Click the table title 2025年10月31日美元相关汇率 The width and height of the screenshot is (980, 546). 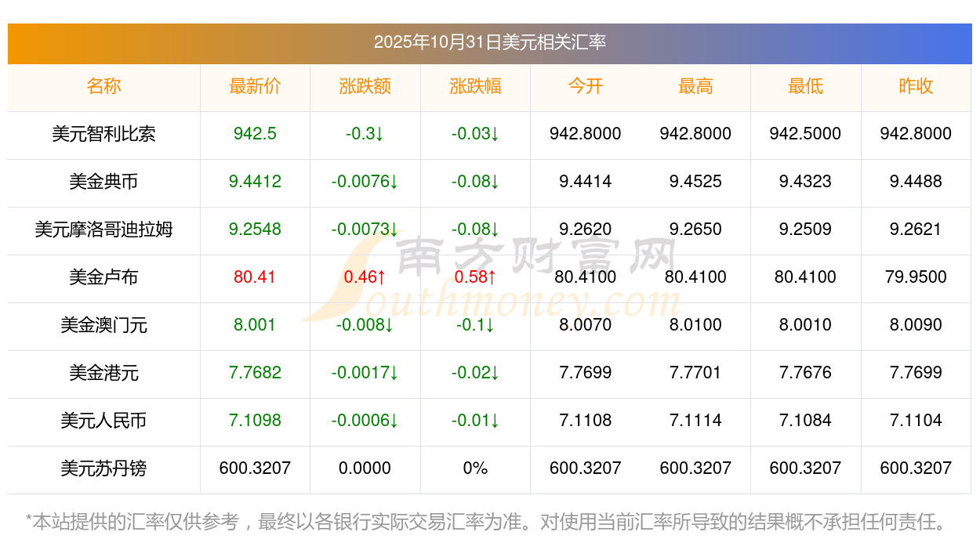[489, 42]
